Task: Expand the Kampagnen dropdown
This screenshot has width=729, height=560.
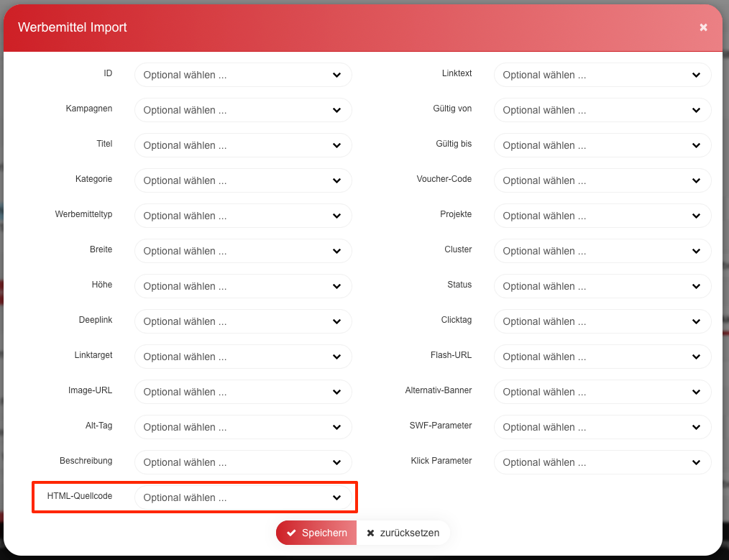Action: pyautogui.click(x=243, y=110)
